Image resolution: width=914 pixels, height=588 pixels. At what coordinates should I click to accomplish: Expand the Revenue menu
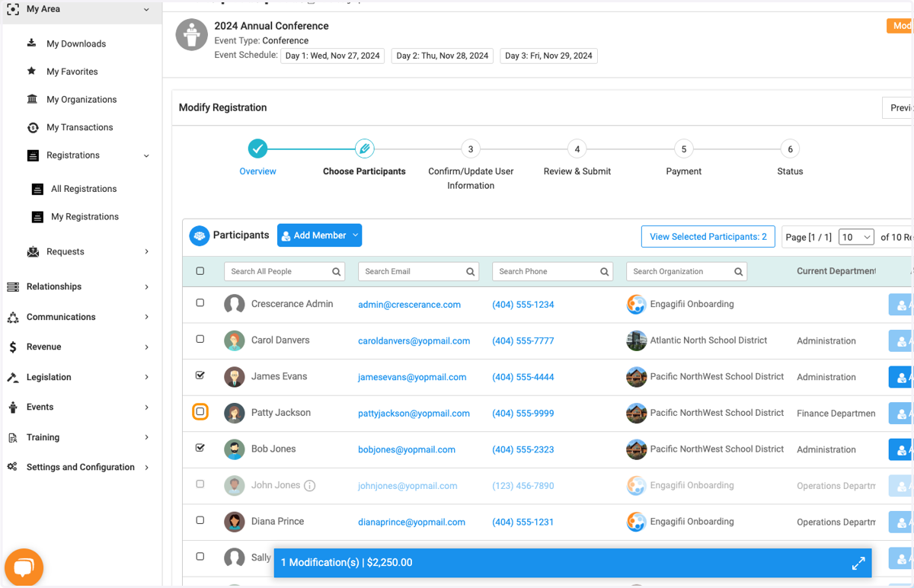coord(146,347)
